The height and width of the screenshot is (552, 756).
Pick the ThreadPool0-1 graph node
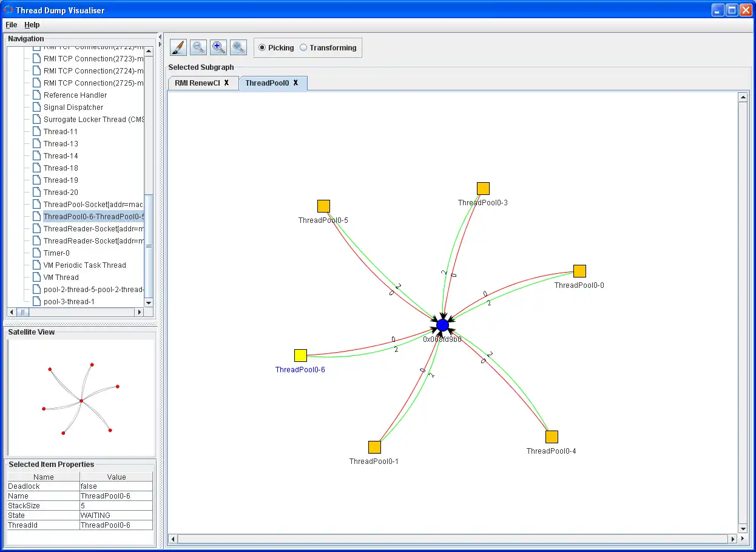tap(374, 447)
